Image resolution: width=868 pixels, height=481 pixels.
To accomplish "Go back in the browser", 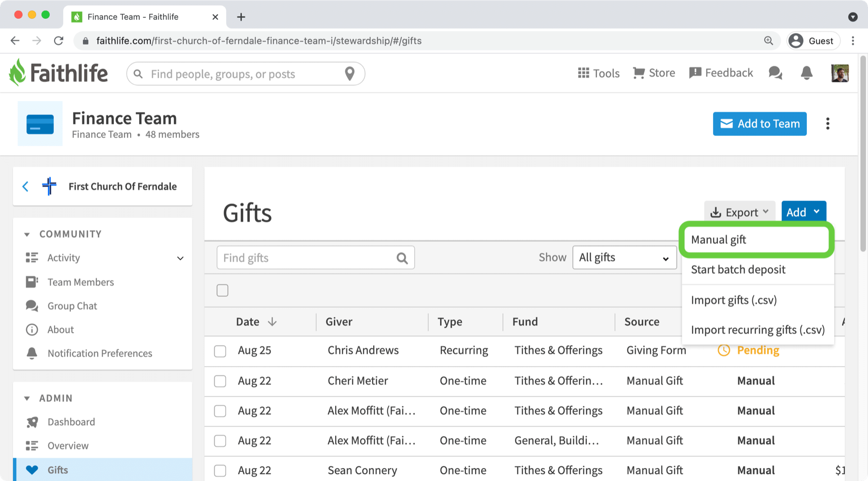I will coord(15,41).
